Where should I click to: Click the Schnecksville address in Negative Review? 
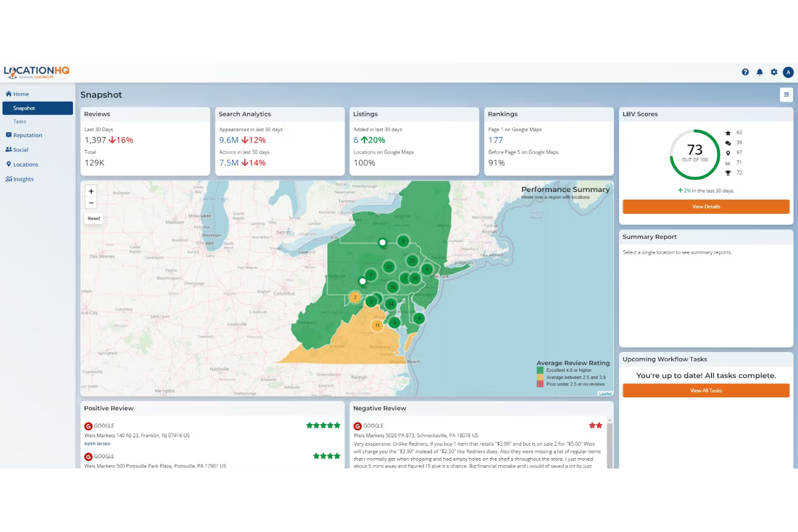416,436
